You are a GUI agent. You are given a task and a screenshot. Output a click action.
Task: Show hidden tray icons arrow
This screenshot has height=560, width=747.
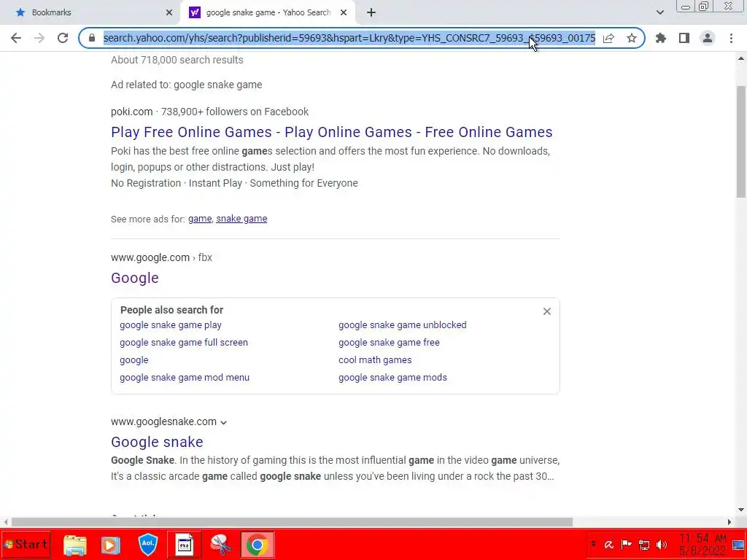tap(593, 543)
